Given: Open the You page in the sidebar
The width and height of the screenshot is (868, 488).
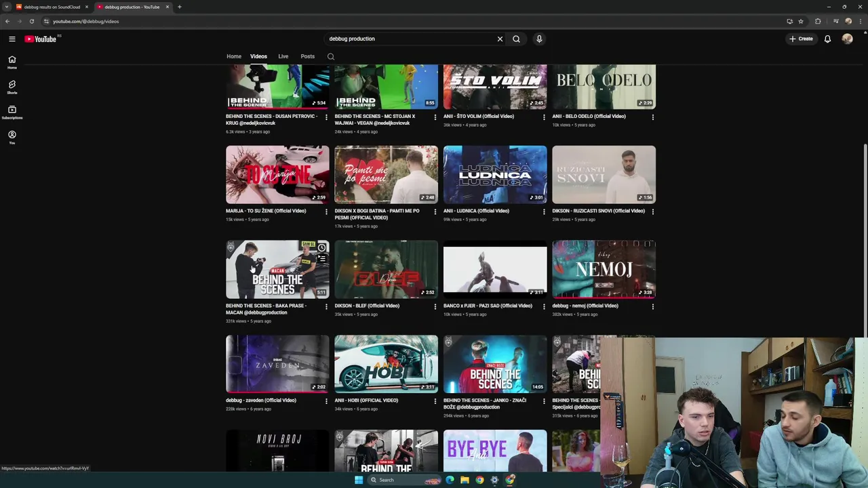Looking at the screenshot, I should tap(12, 138).
